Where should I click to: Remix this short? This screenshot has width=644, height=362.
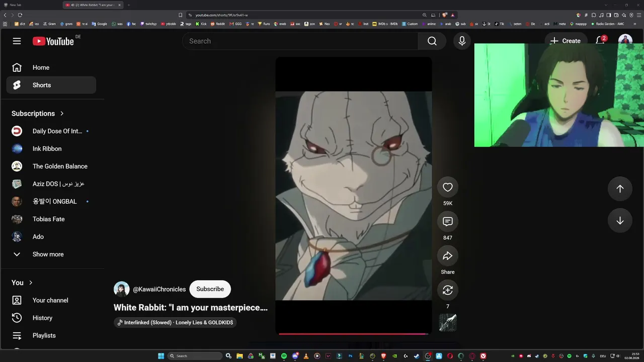(448, 290)
